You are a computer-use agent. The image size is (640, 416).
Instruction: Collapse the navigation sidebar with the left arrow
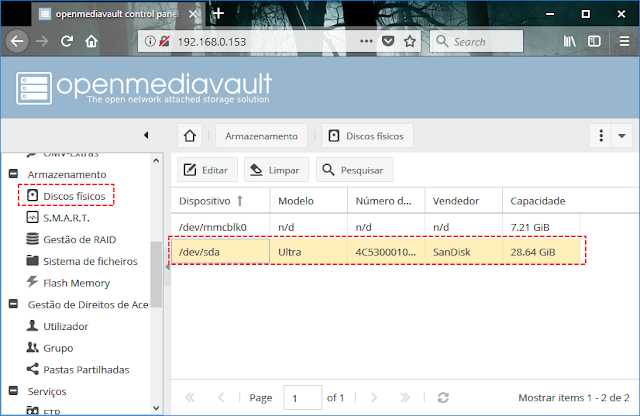[x=146, y=135]
